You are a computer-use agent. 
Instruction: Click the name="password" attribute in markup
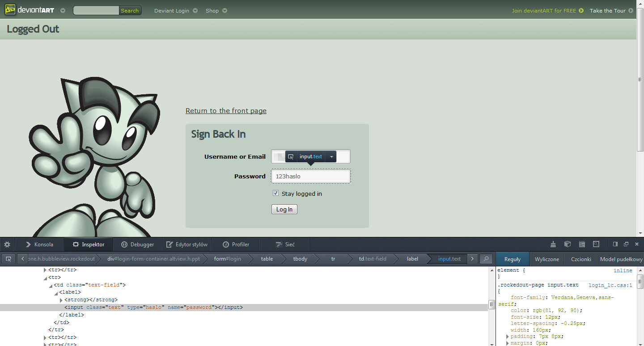[190, 308]
